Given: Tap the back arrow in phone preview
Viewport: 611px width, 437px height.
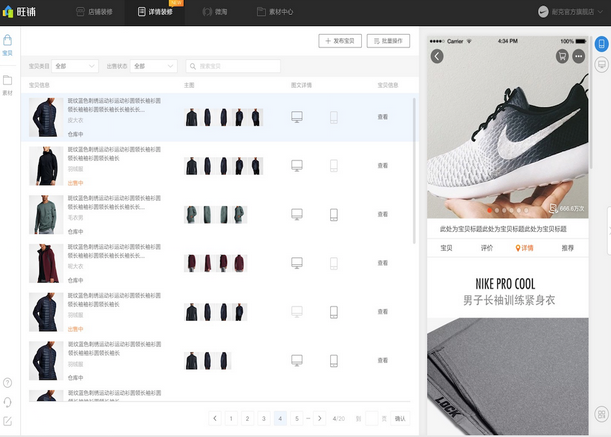Looking at the screenshot, I should pyautogui.click(x=437, y=56).
